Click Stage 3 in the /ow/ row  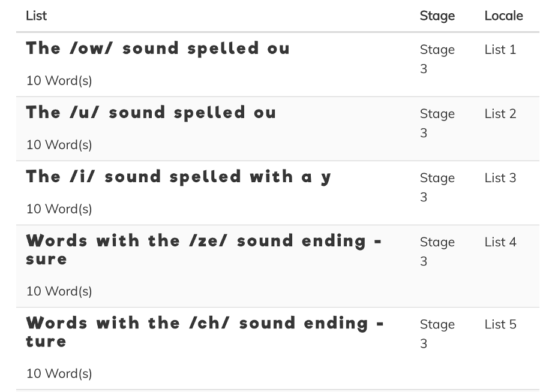[x=437, y=59]
